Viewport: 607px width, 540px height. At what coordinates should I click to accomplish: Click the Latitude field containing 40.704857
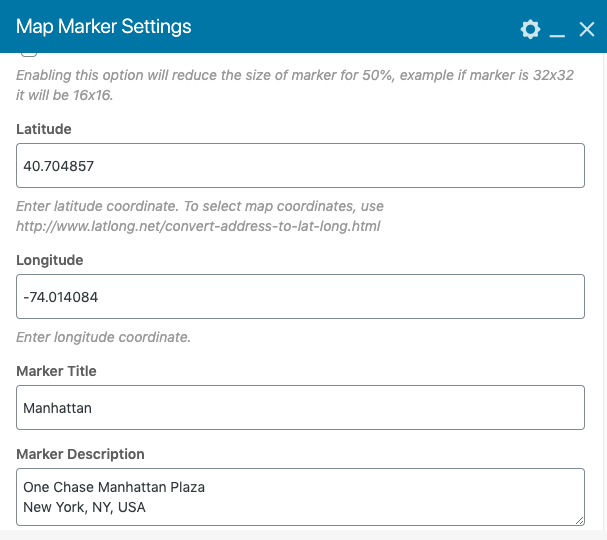(x=300, y=166)
